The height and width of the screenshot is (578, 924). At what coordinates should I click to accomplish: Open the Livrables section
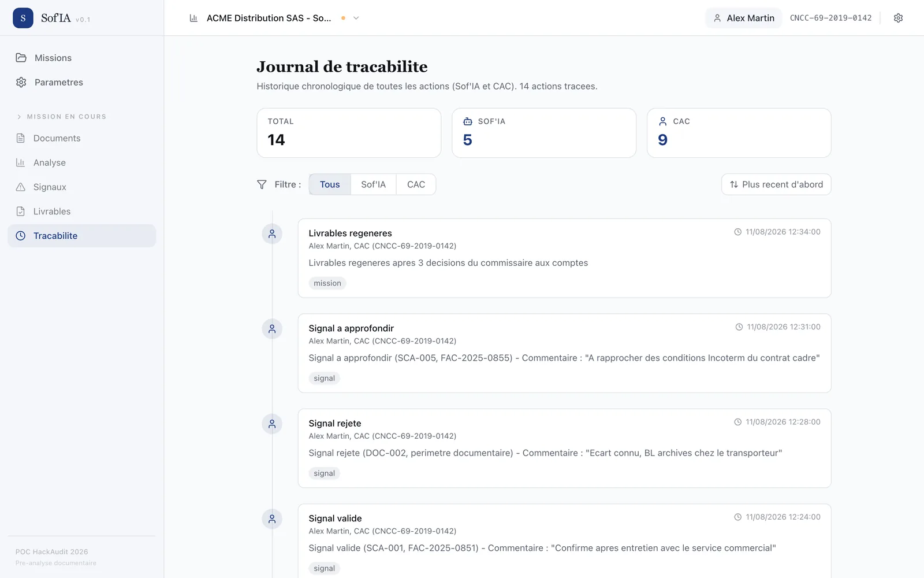click(x=81, y=212)
